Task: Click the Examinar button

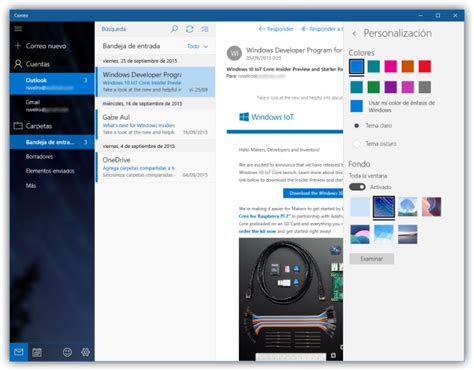Action: click(372, 259)
